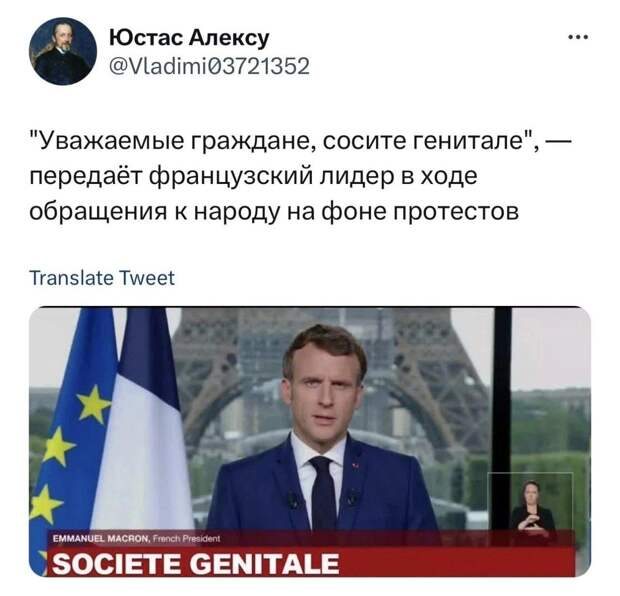Viewport: 620px width, 596px height.
Task: Click the author's round profile avatar
Action: [62, 52]
